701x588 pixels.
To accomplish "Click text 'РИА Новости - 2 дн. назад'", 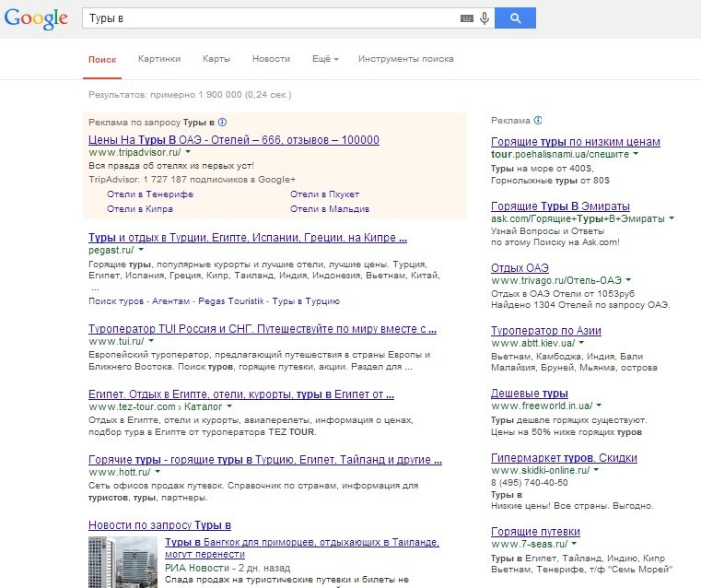I will coord(228,568).
